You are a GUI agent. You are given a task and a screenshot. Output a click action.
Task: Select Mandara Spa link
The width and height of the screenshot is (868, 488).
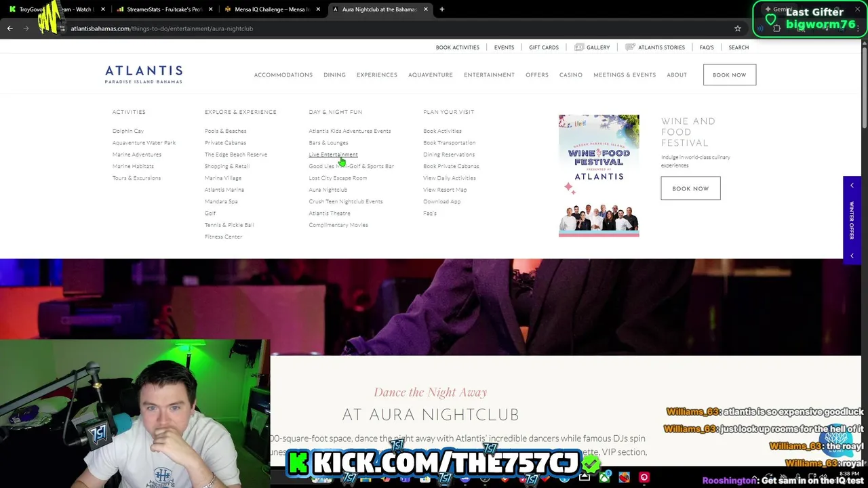tap(221, 201)
